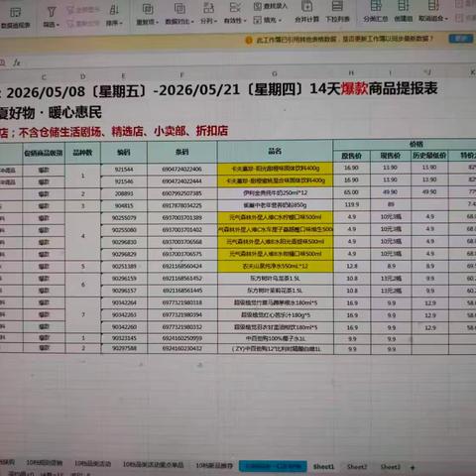
Task: Click the 历史最低价 header cell
Action: (x=429, y=155)
